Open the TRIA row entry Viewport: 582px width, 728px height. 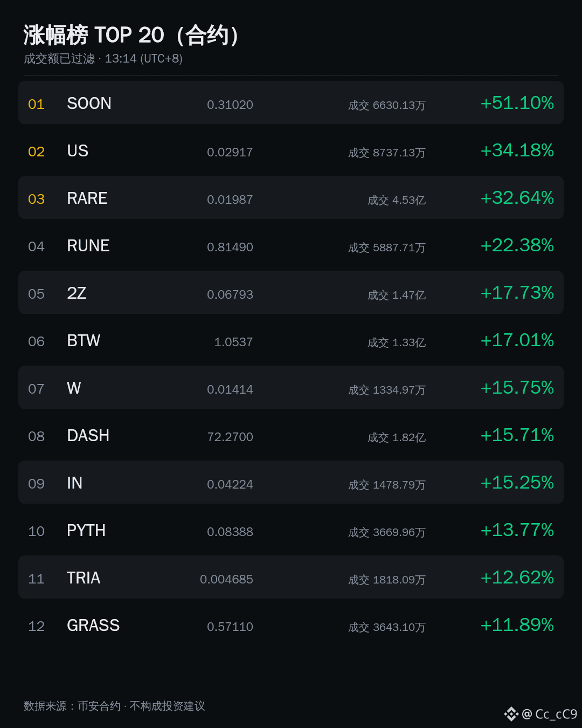pos(291,577)
